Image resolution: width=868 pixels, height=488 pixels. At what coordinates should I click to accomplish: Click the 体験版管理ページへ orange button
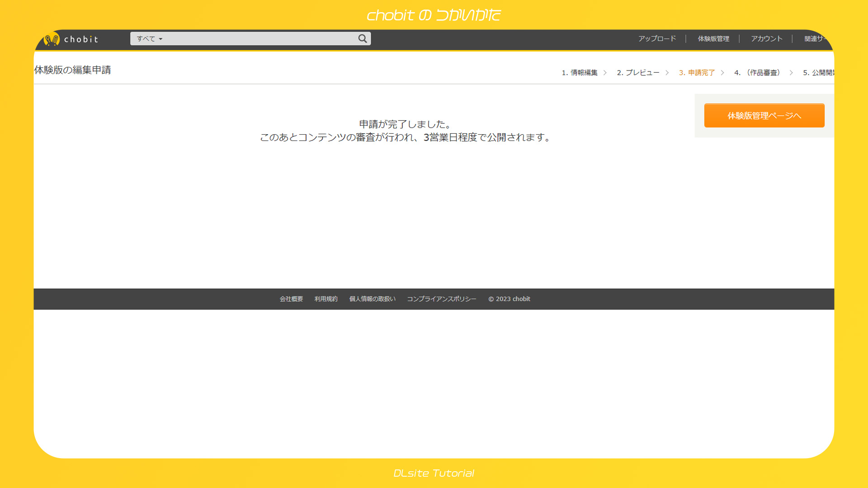(764, 116)
